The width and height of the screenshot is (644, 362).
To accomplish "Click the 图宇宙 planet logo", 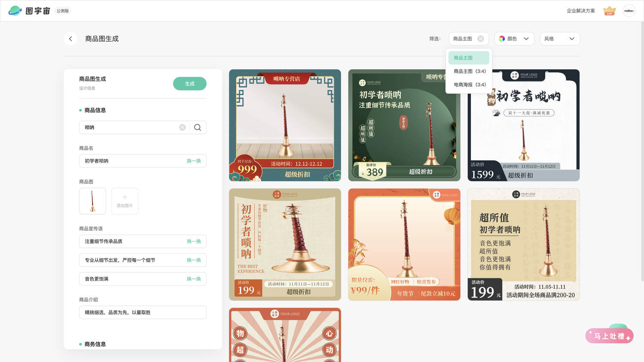I will (x=15, y=11).
